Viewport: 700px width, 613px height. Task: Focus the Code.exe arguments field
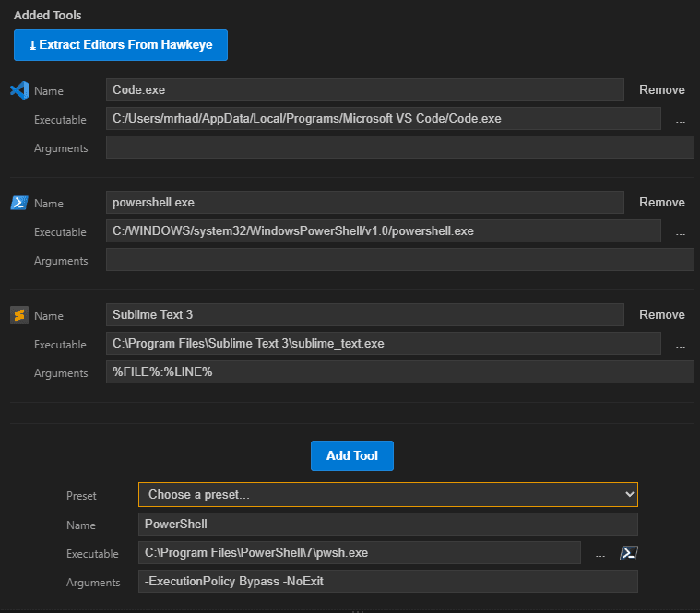[400, 147]
